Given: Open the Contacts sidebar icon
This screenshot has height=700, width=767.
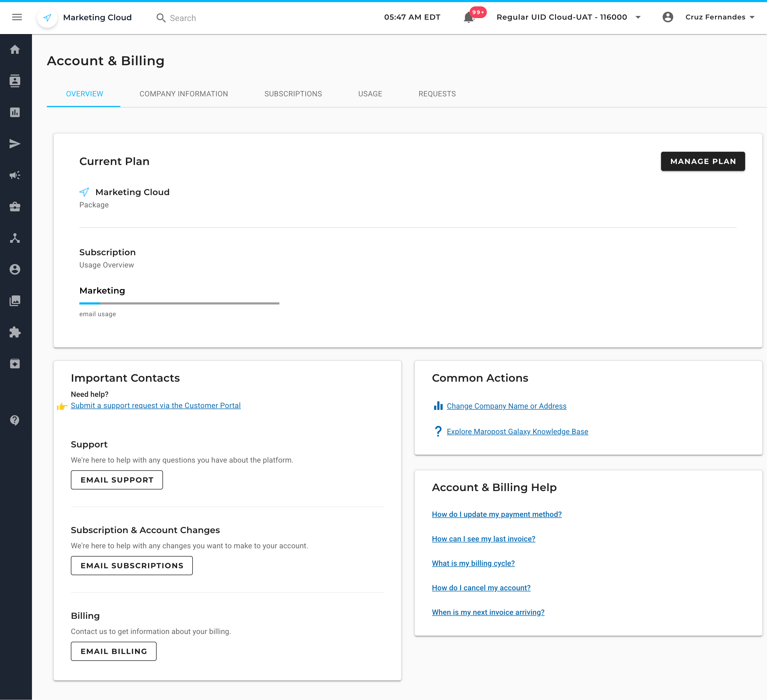Looking at the screenshot, I should point(15,81).
